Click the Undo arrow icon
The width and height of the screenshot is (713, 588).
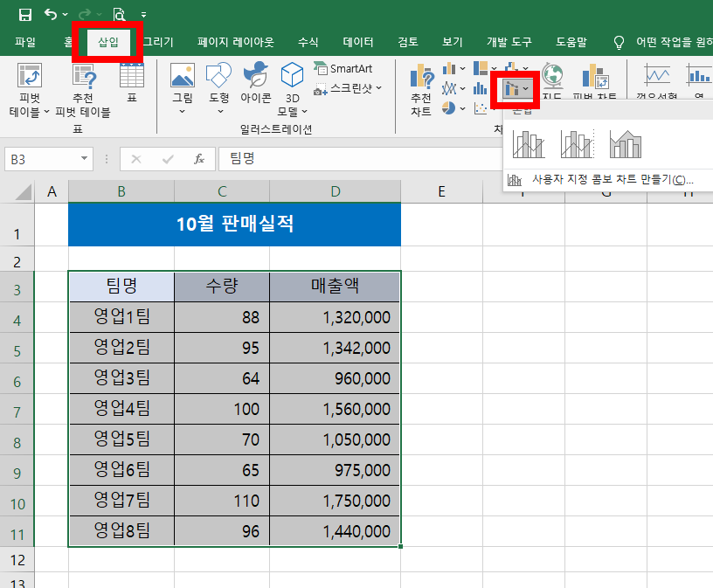tap(50, 15)
